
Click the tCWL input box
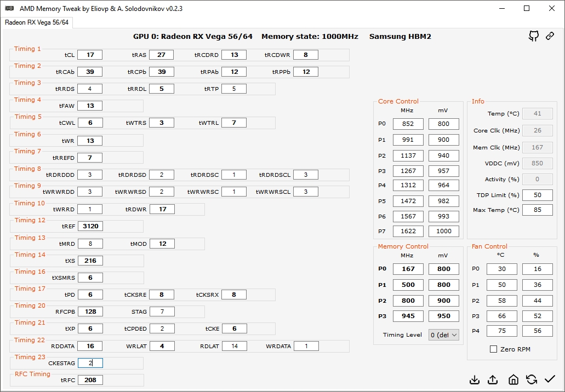[x=90, y=123]
